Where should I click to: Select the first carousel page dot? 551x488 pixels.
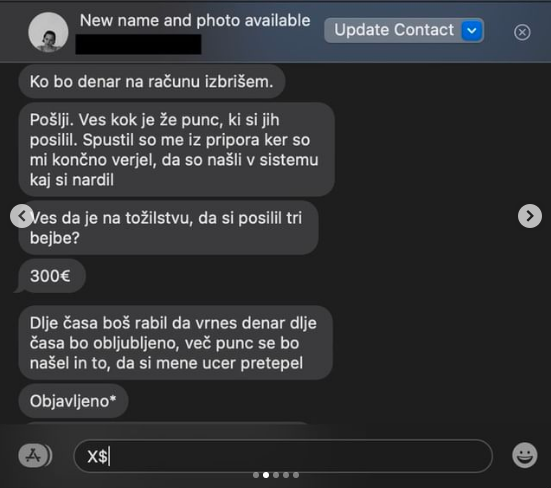tap(256, 475)
